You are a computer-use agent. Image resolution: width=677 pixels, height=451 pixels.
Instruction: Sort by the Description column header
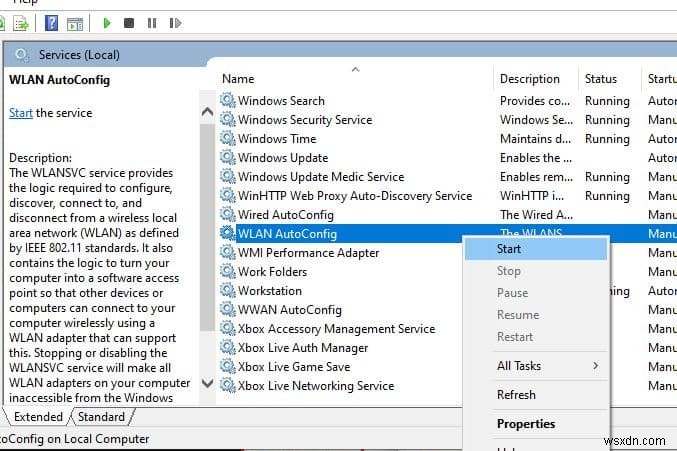(x=535, y=79)
